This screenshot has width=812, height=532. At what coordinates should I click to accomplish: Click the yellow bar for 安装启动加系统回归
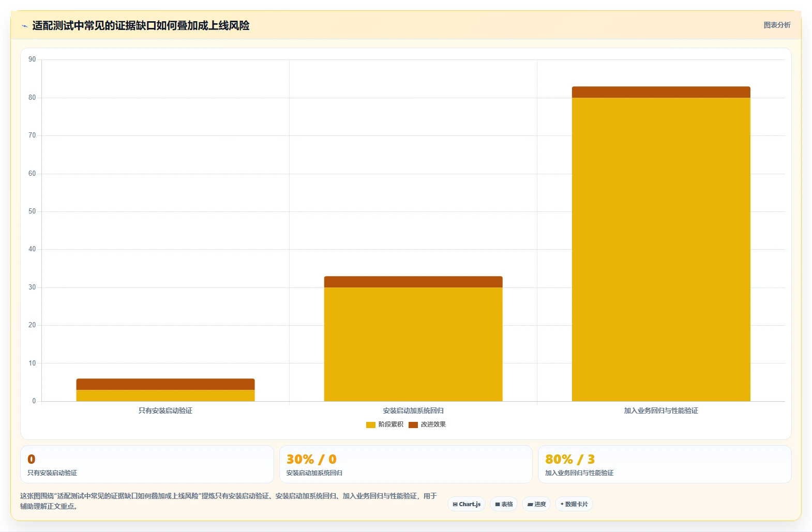click(413, 344)
